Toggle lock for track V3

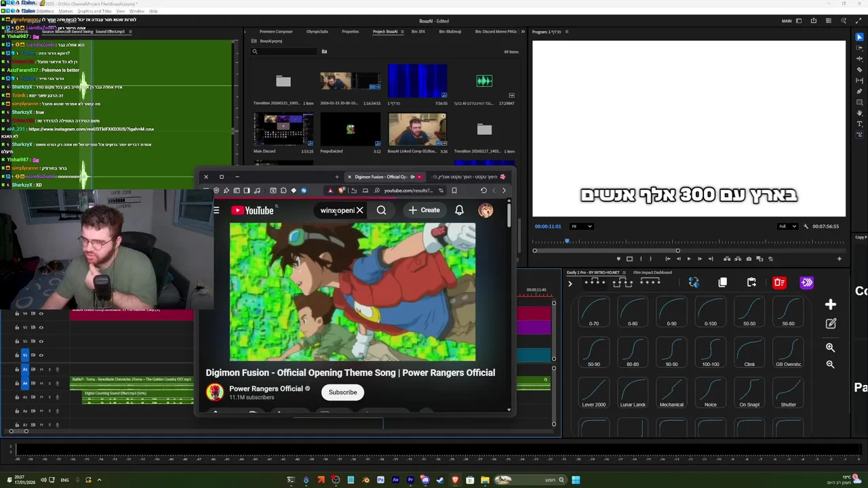tap(17, 327)
